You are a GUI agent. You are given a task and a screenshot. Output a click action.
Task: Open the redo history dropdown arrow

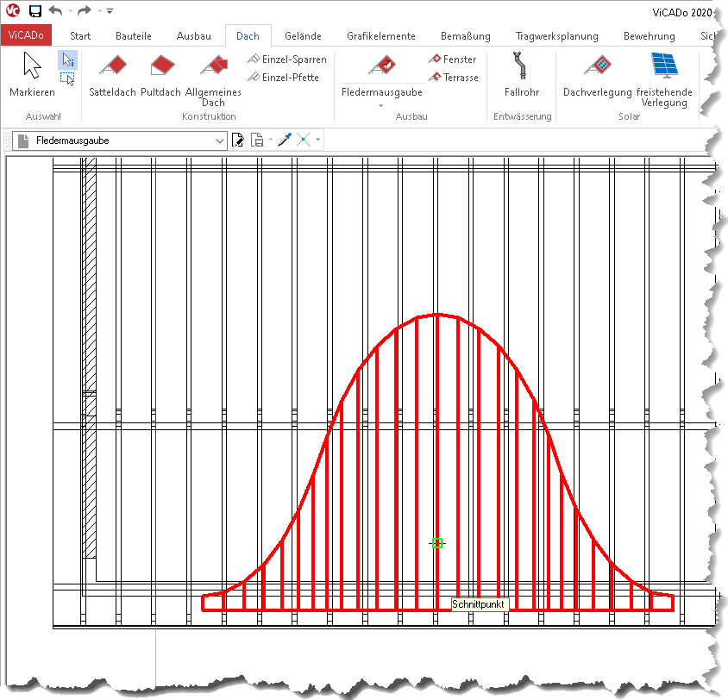(x=99, y=10)
